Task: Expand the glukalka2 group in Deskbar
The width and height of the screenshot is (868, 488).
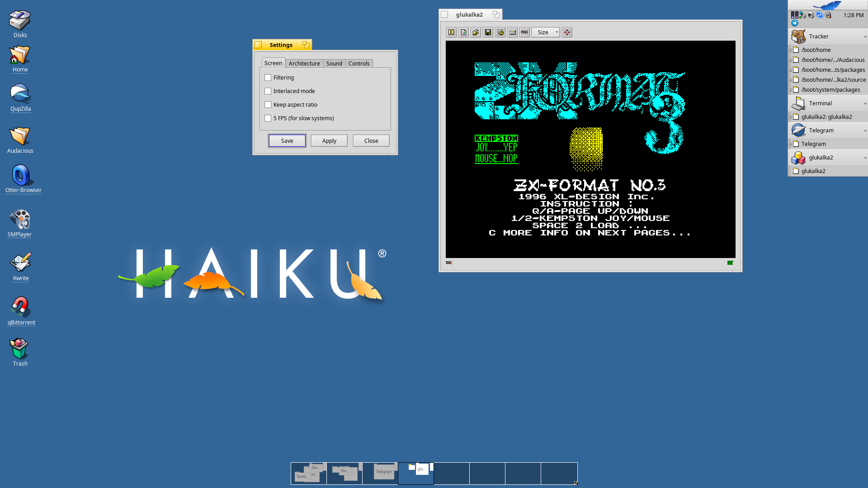Action: [x=865, y=158]
